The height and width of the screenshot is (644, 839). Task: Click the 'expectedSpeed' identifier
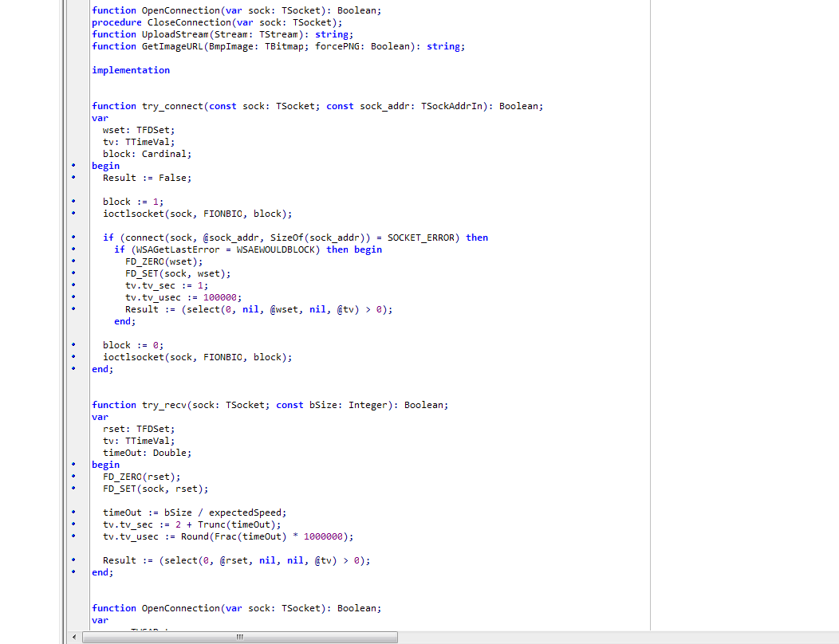click(245, 512)
